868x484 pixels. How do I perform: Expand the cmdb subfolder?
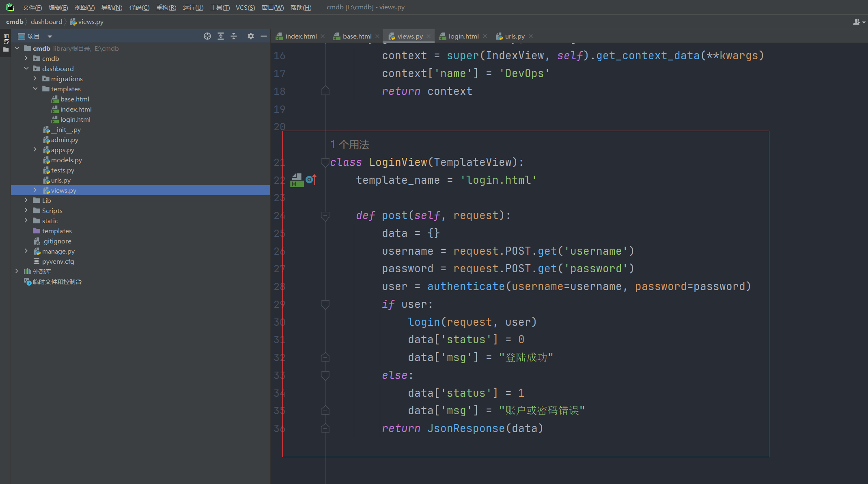pyautogui.click(x=26, y=58)
